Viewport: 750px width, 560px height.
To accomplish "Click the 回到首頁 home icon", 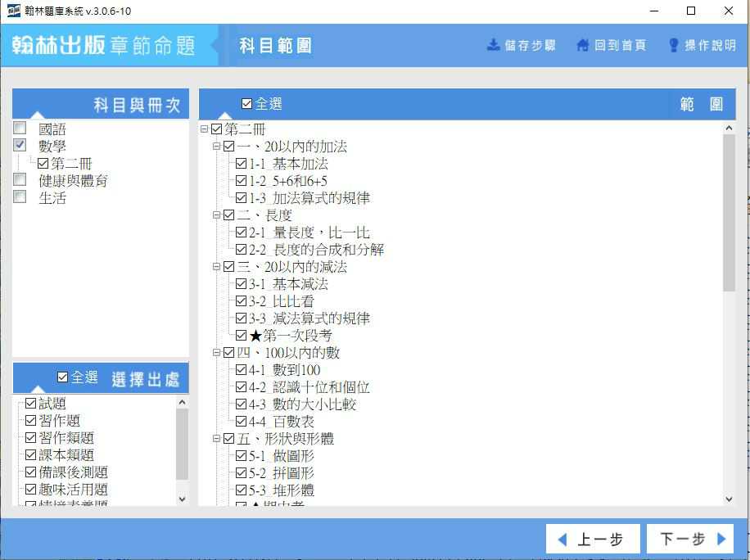I will tap(583, 45).
